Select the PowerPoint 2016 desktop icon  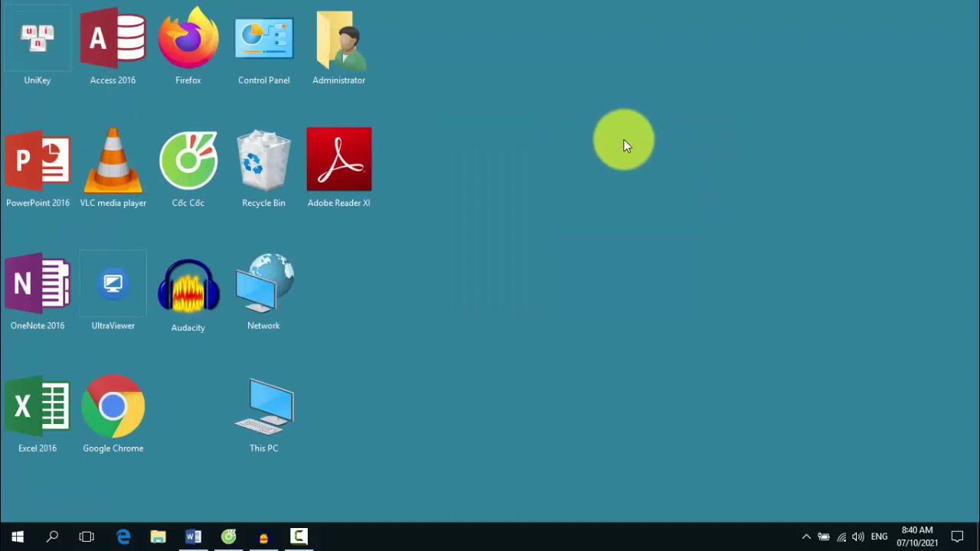tap(38, 168)
